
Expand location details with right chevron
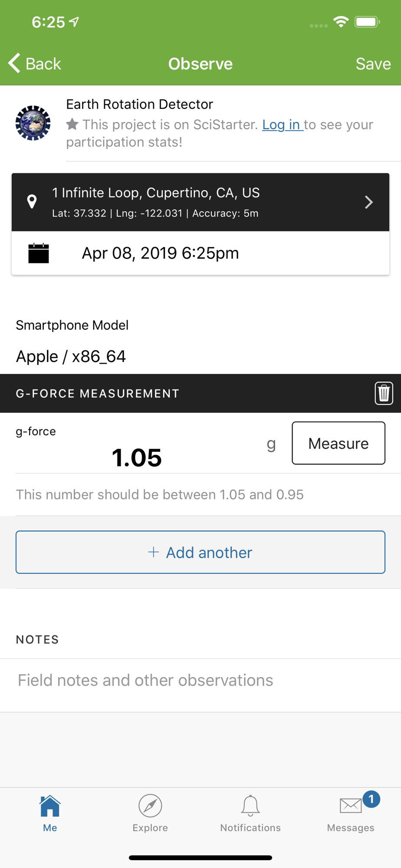(x=368, y=202)
